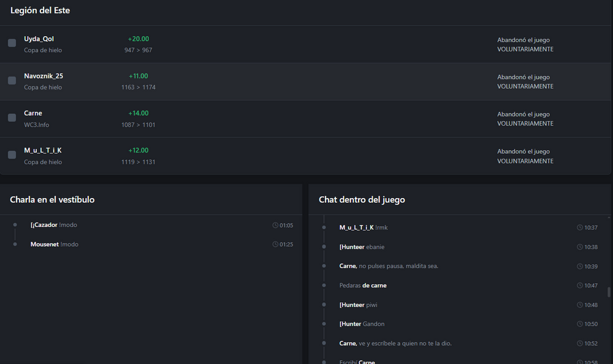The height and width of the screenshot is (364, 613).
Task: Tick the checkbox beside Navoznik_25
Action: coord(12,80)
